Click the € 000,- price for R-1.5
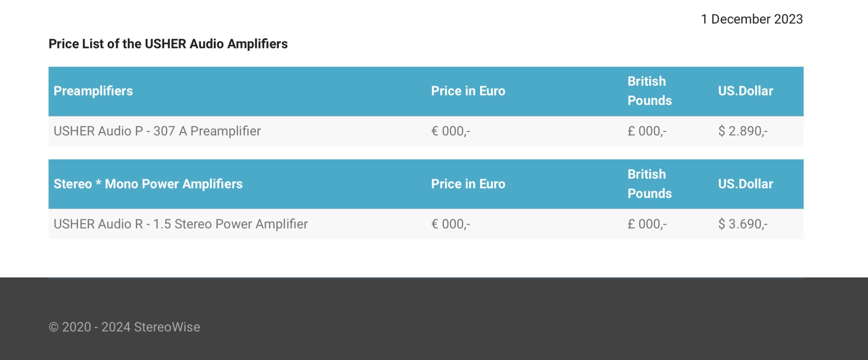The image size is (868, 360). [x=451, y=224]
